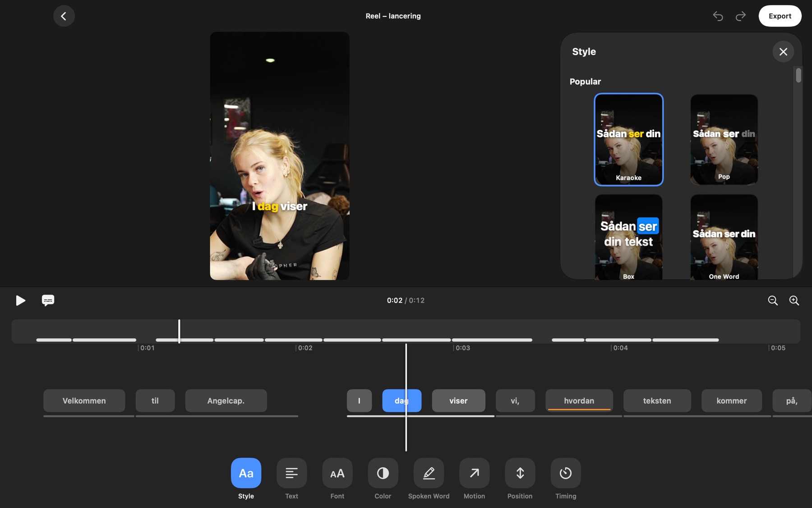Viewport: 812px width, 508px height.
Task: Select the word chip 'viser'
Action: pyautogui.click(x=458, y=401)
